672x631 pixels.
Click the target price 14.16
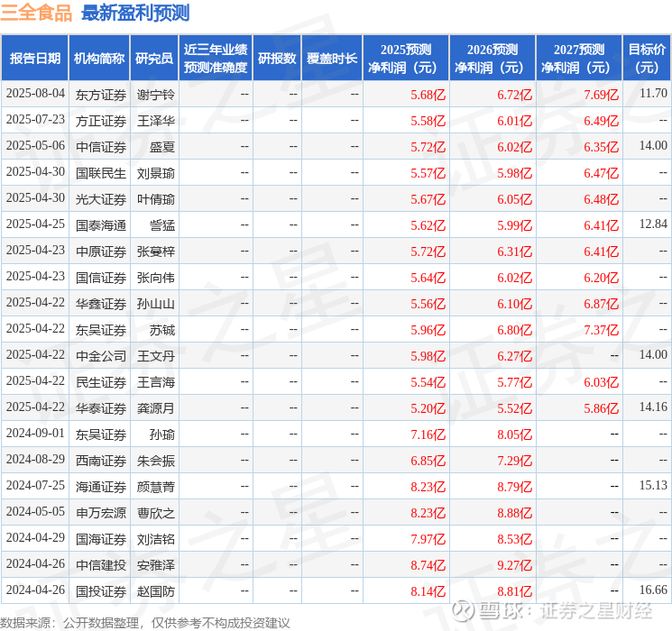653,407
